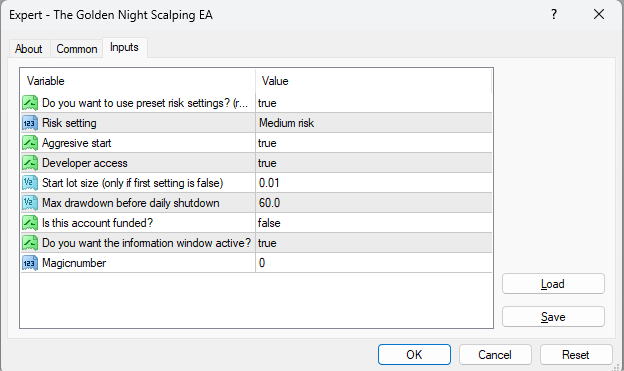Select the 'Aggresive start' variable name
The image size is (624, 371).
[x=76, y=143]
